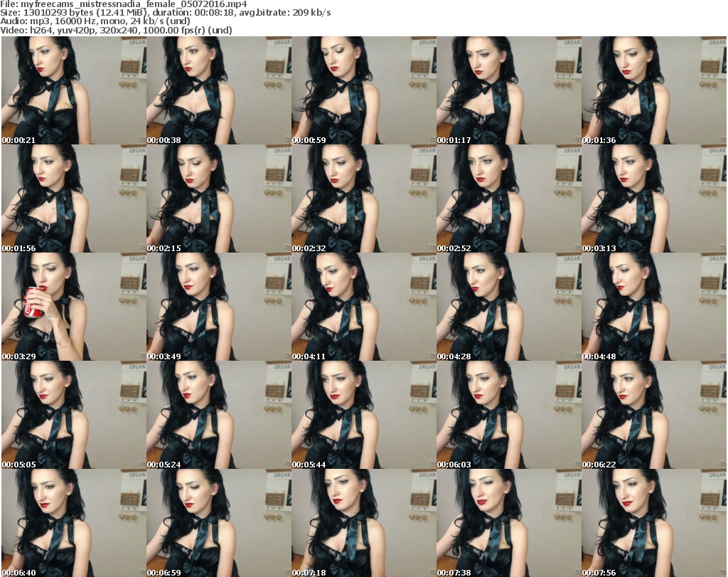Select the thumbnail stamped 00:01:17
Viewport: 728px width, 577px height.
[509, 90]
